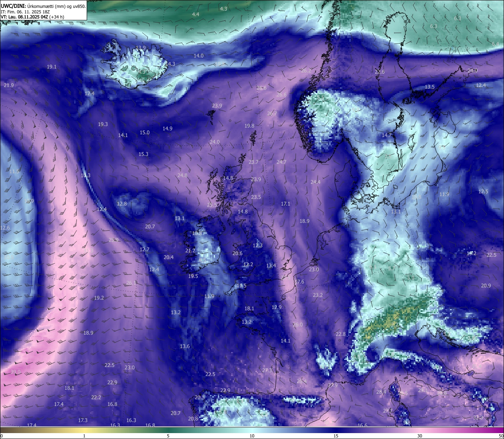
Task: Click the 14.7 value over Sweden
Action: pos(387,135)
